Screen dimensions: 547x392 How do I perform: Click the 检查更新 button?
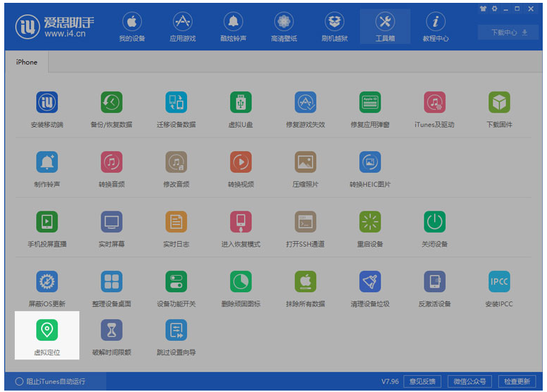click(517, 381)
